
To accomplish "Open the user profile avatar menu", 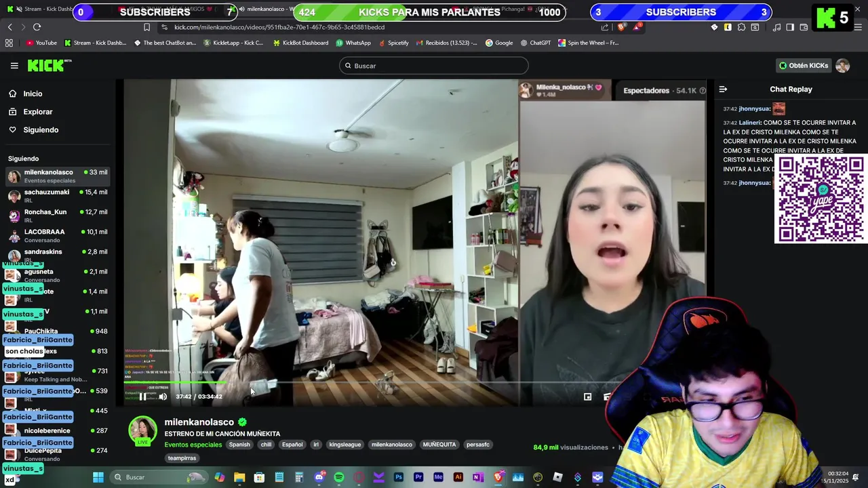I will pyautogui.click(x=842, y=66).
